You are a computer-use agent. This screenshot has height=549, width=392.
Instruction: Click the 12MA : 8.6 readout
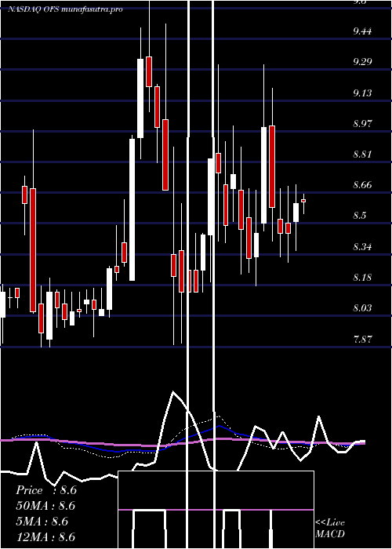(45, 536)
